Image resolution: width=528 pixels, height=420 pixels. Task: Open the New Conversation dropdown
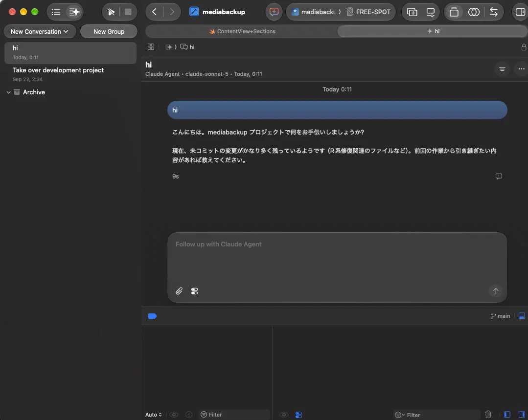point(40,31)
